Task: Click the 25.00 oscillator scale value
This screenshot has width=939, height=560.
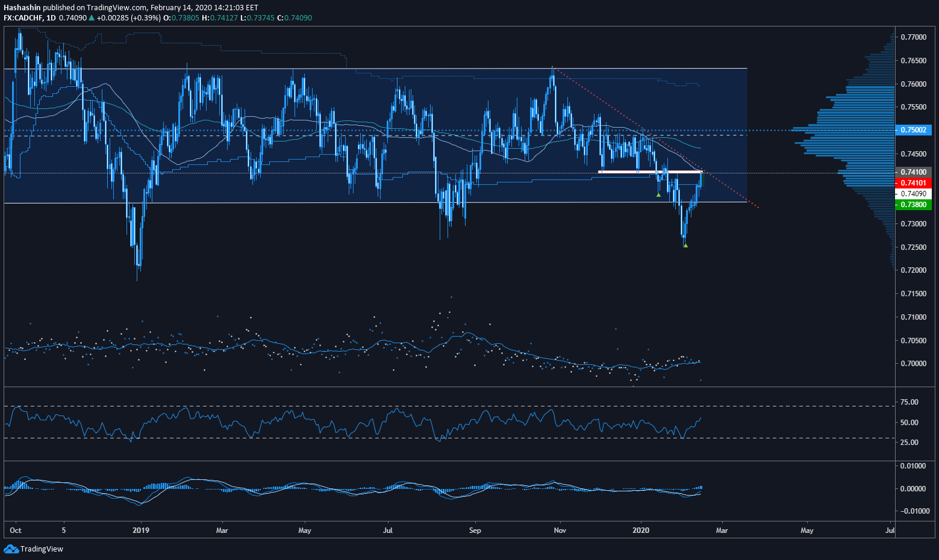Action: (909, 443)
